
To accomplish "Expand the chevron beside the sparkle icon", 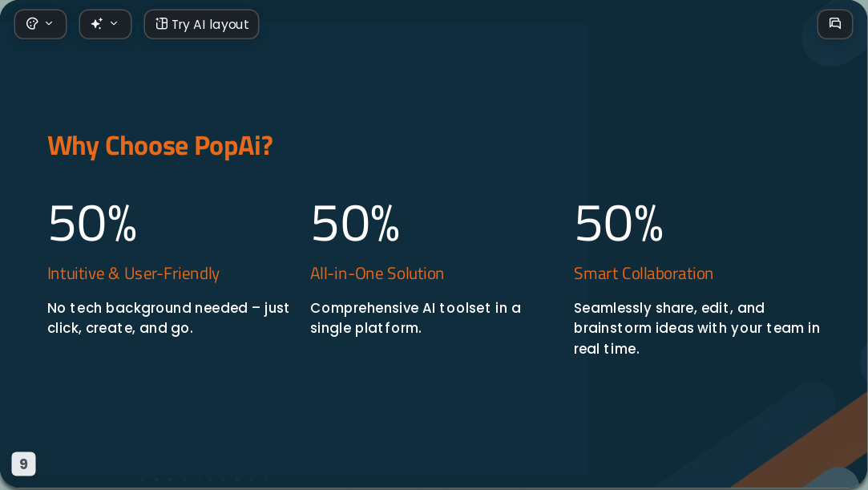I will [x=114, y=23].
